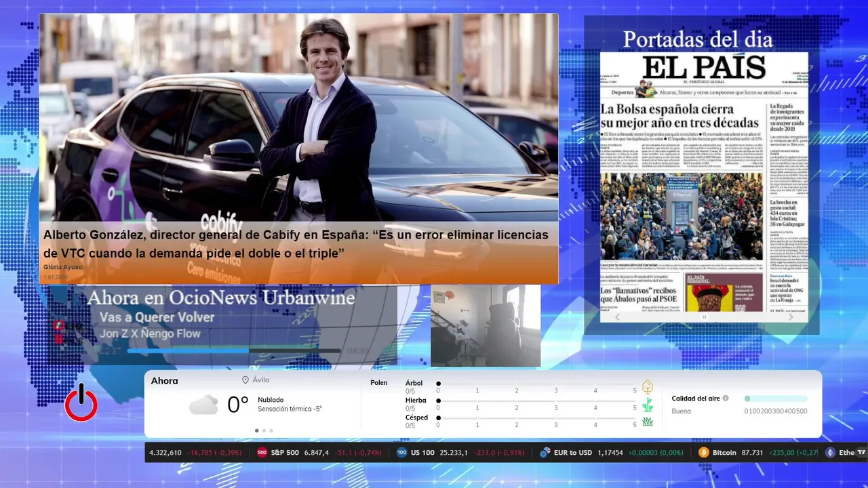Click the cloudy weather icon
Viewport: 868px width, 488px height.
coord(203,405)
